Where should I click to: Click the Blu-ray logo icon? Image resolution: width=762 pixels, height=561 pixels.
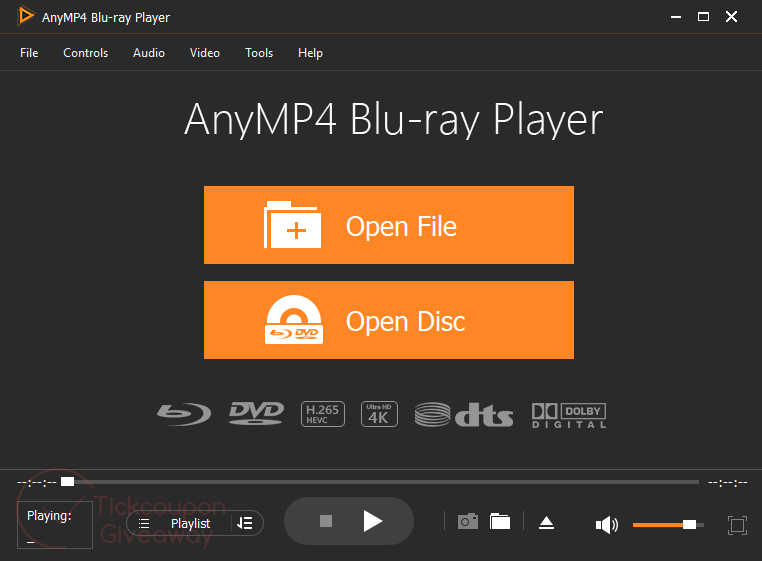pos(184,415)
